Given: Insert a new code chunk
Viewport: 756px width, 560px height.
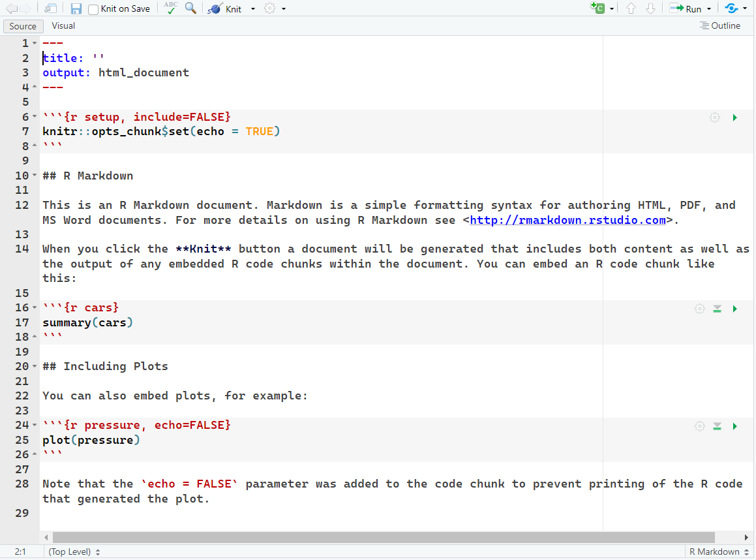Looking at the screenshot, I should [x=597, y=8].
